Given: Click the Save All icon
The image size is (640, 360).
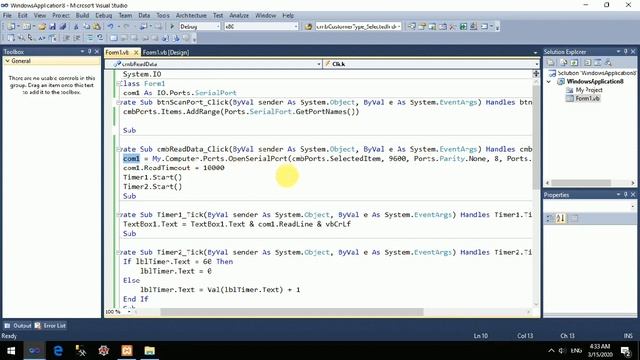Looking at the screenshot, I should coord(62,27).
